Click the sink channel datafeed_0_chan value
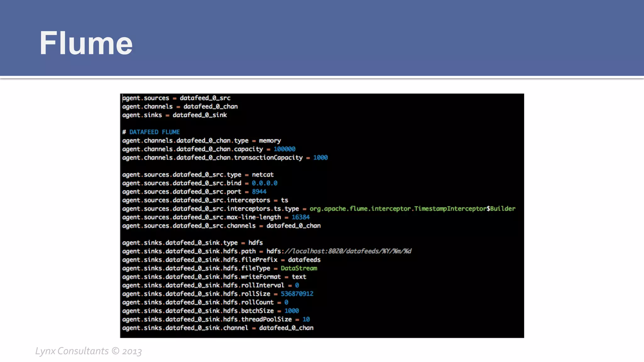 click(286, 328)
